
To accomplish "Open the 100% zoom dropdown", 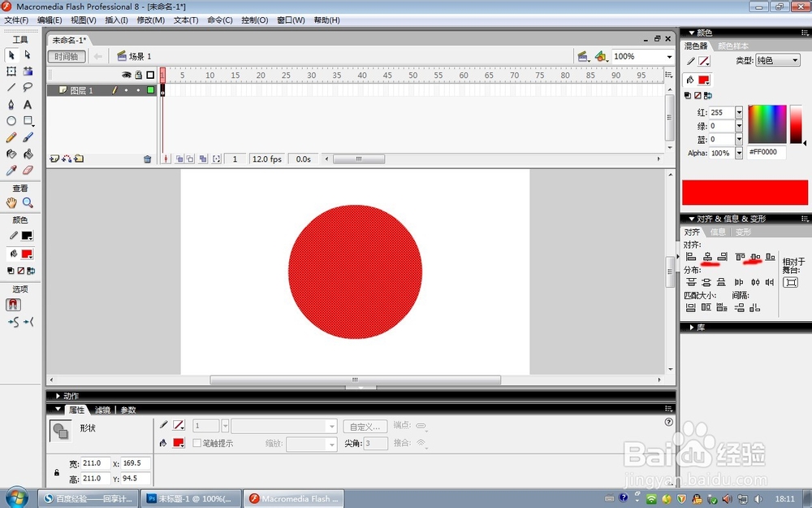I will (x=669, y=57).
